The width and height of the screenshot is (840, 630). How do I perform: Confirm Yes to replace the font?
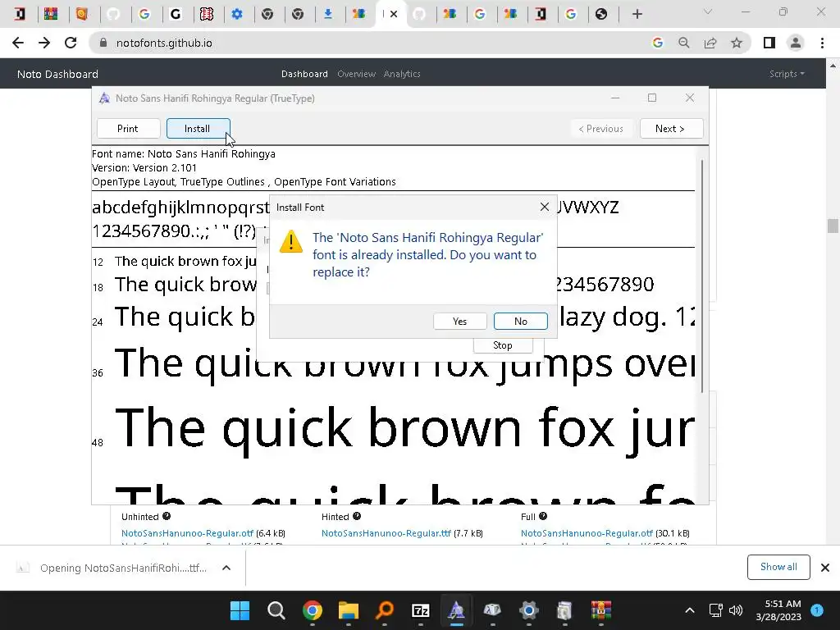click(459, 321)
